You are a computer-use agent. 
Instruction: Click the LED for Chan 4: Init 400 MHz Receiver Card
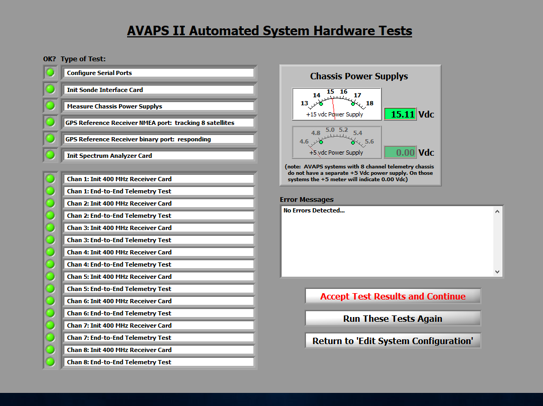[50, 252]
